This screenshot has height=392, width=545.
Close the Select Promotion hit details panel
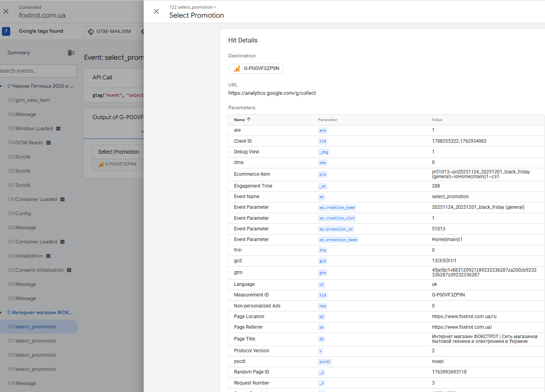[x=156, y=11]
